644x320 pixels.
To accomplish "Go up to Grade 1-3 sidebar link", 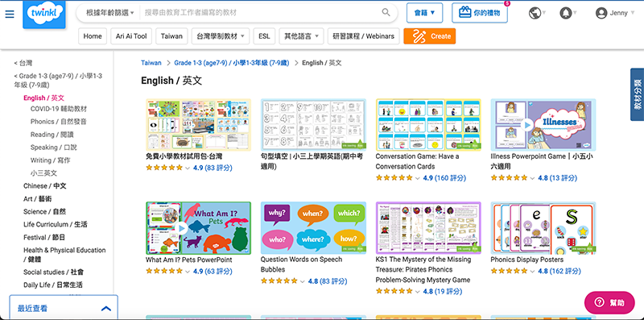I will point(58,81).
